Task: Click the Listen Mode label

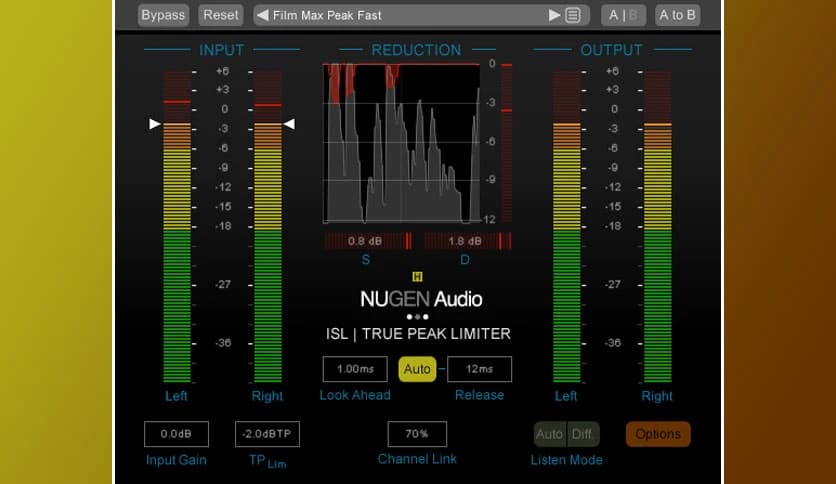Action: (566, 459)
